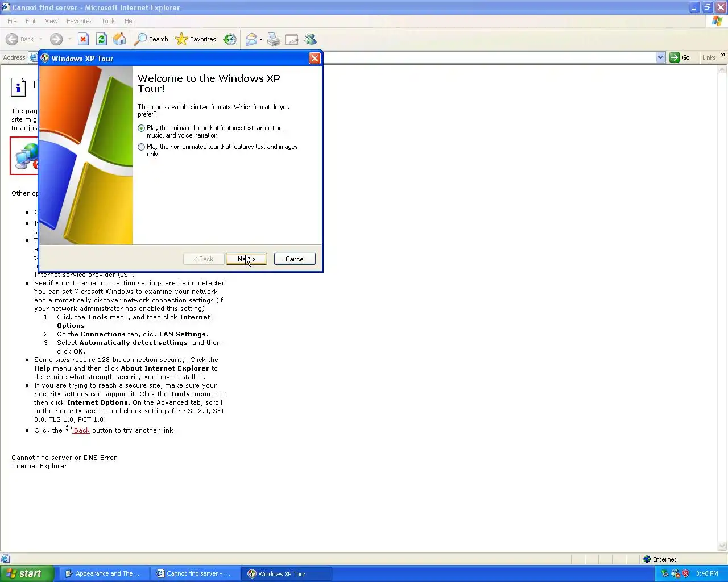Screen dimensions: 728x582
Task: Select the non-animated tour radio option
Action: [x=142, y=147]
